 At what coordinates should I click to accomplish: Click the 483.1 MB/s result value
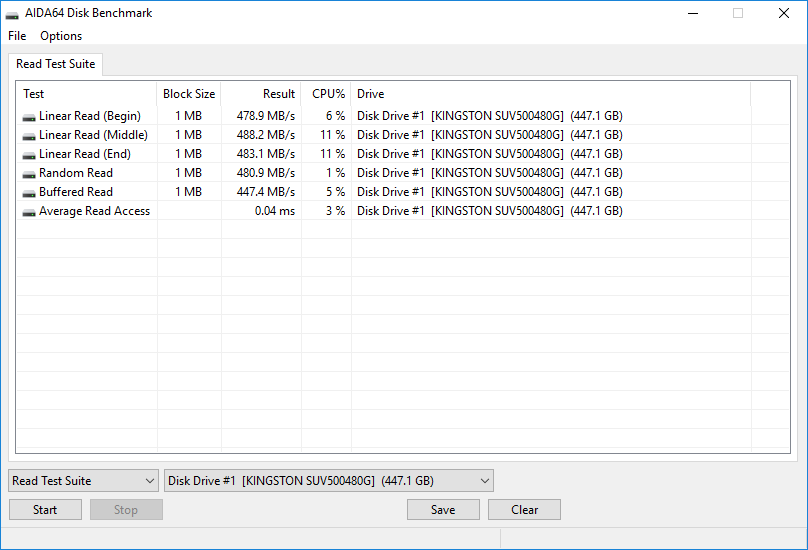[265, 154]
